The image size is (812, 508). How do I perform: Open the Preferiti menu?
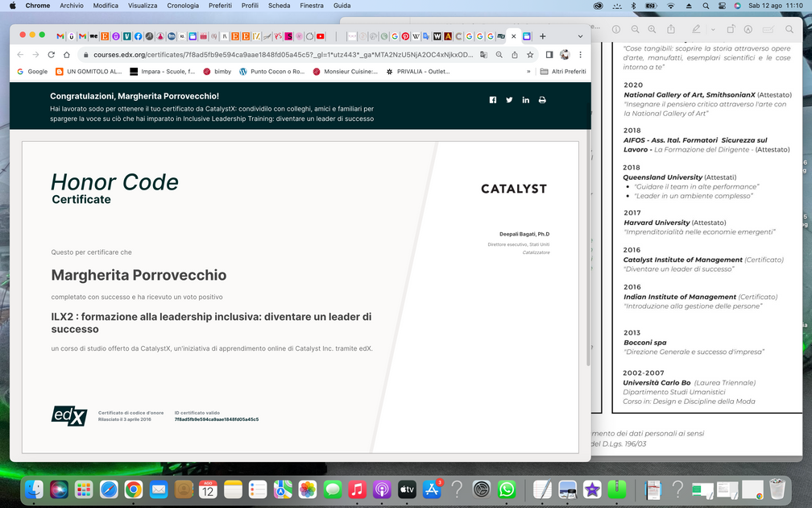pyautogui.click(x=220, y=6)
